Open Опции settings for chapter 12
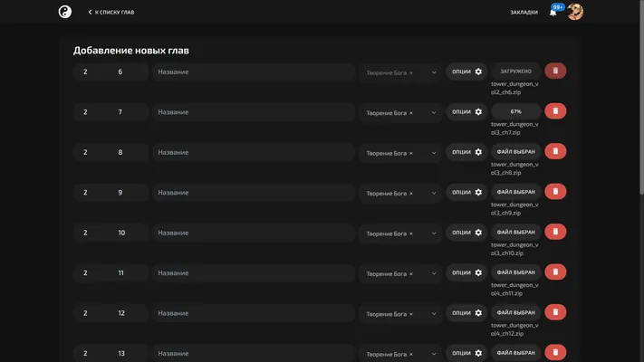Viewport: 644px width, 362px height. pyautogui.click(x=466, y=313)
